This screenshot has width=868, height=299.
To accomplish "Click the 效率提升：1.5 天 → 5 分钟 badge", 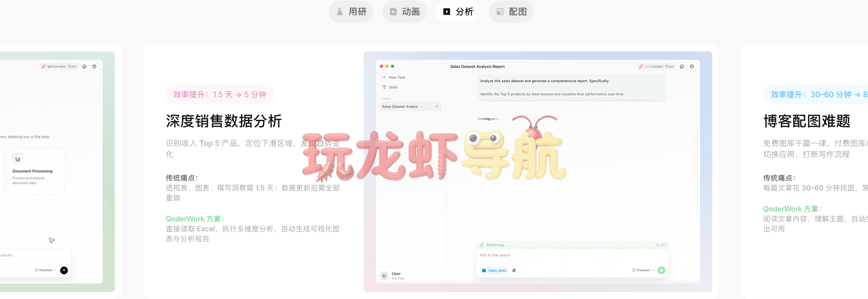I will [x=220, y=95].
